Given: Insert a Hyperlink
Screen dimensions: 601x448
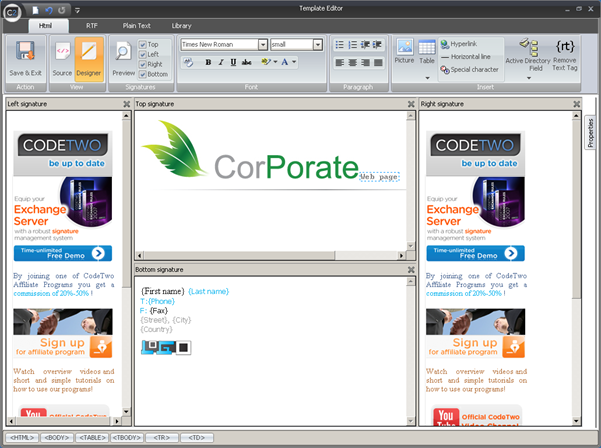Looking at the screenshot, I should (x=458, y=44).
